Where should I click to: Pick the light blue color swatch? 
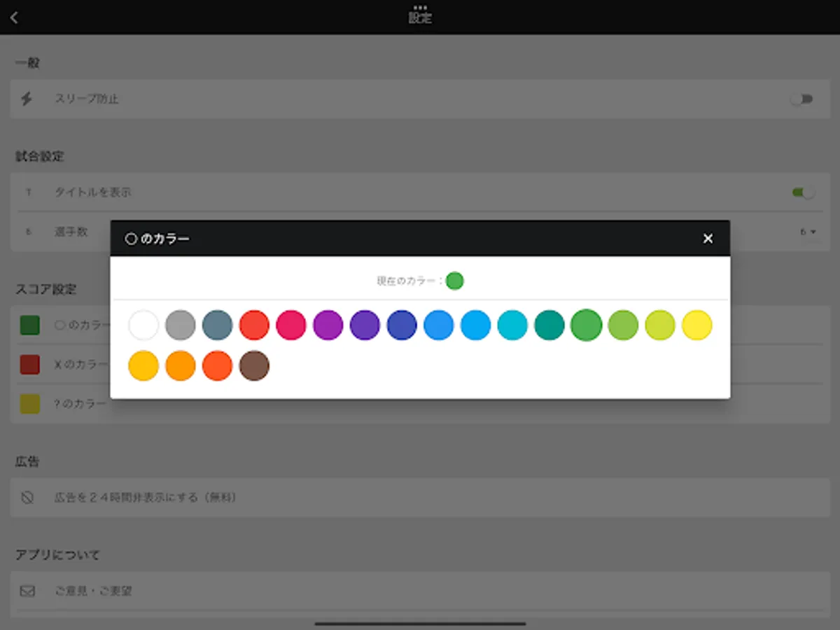(x=476, y=325)
